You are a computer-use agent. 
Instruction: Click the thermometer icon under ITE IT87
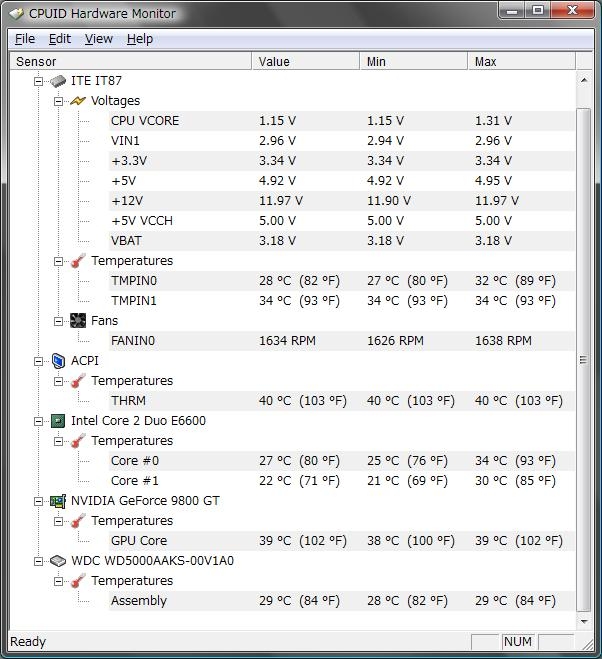point(78,261)
